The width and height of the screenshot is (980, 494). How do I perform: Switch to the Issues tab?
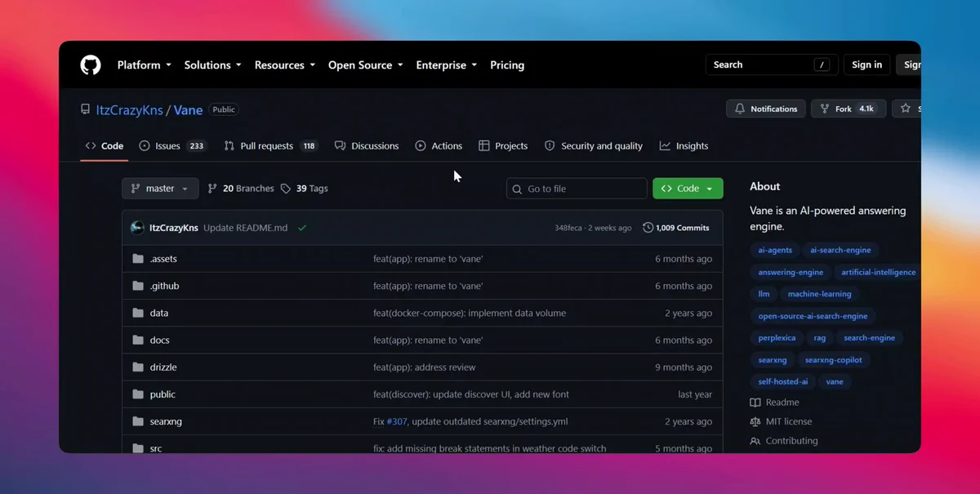(173, 146)
